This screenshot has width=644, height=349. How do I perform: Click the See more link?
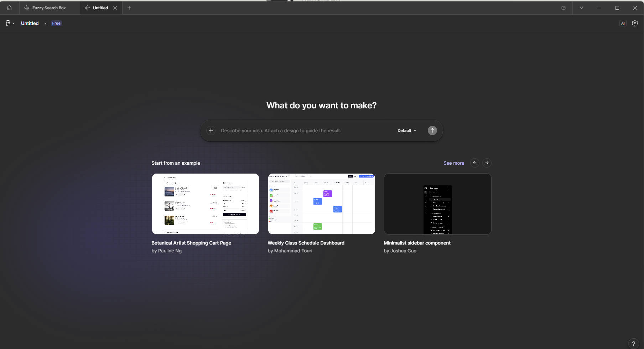(453, 163)
